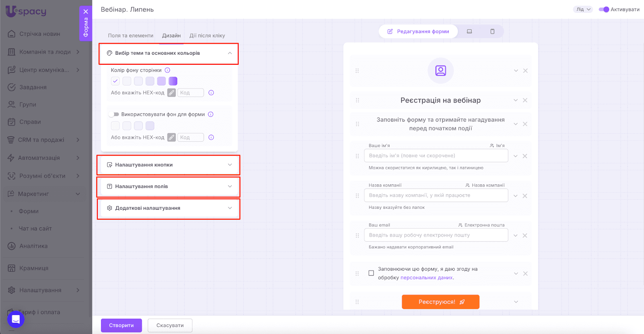644x334 pixels.
Task: Remove the registration title block
Action: click(525, 100)
